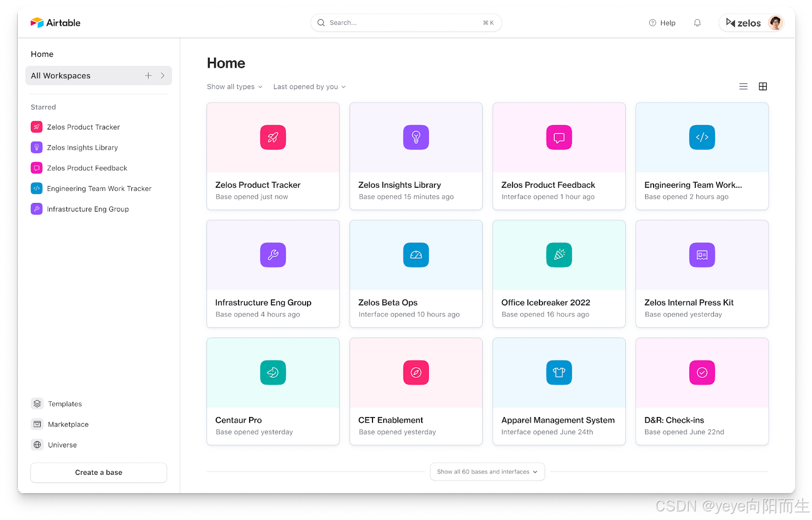Click starred Zelos Product Feedback chat icon in sidebar
This screenshot has width=812, height=520.
tap(37, 168)
